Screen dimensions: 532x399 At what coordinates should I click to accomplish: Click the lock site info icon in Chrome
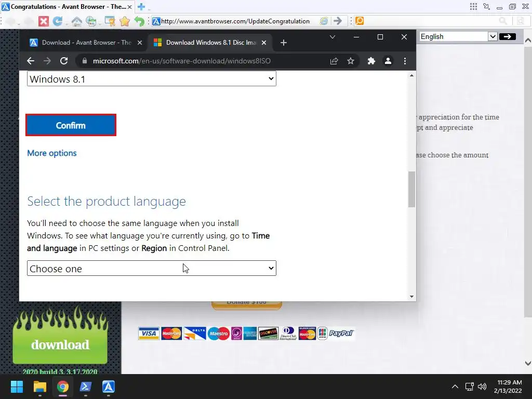[85, 61]
